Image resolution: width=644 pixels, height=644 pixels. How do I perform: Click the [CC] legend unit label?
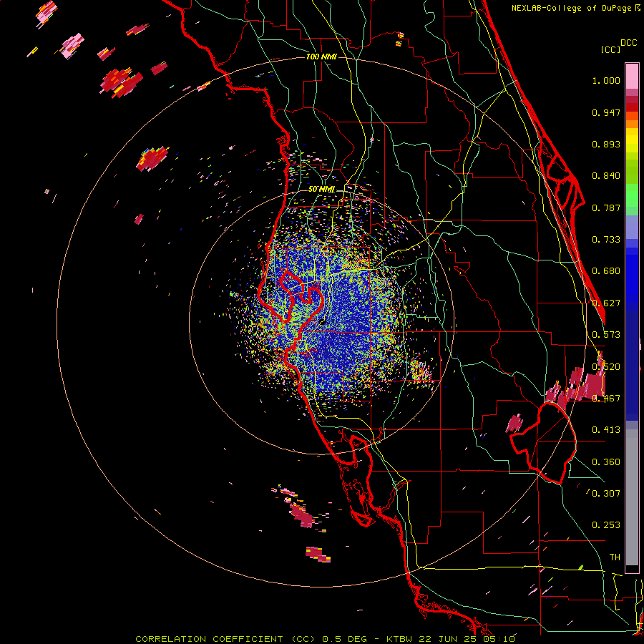610,49
